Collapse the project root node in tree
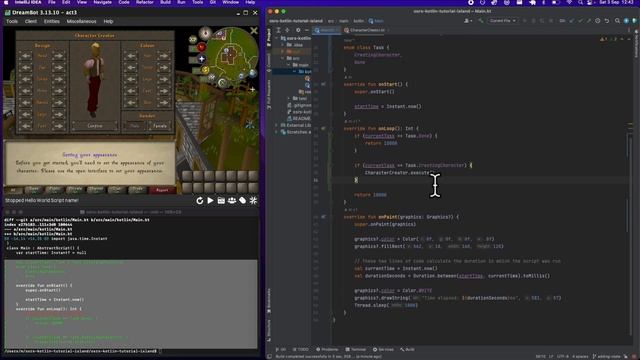Screen dimensions: 640x360 click(277, 38)
